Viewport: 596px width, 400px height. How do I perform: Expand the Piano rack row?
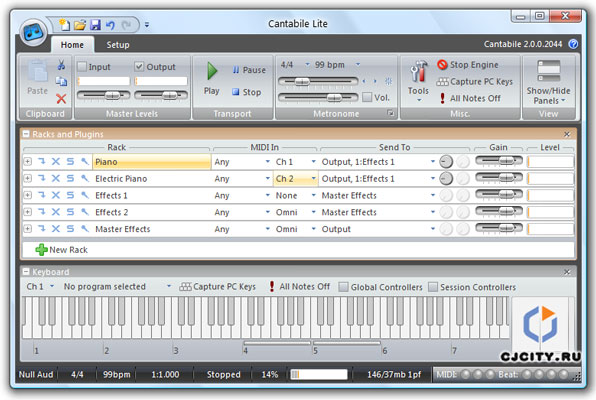coord(28,162)
